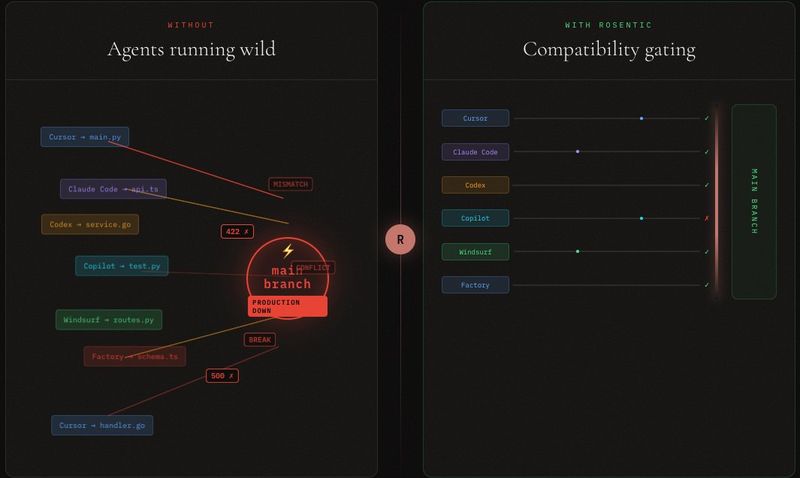Click the PRODUCTION DOWN red banner
This screenshot has width=800, height=478.
[288, 307]
